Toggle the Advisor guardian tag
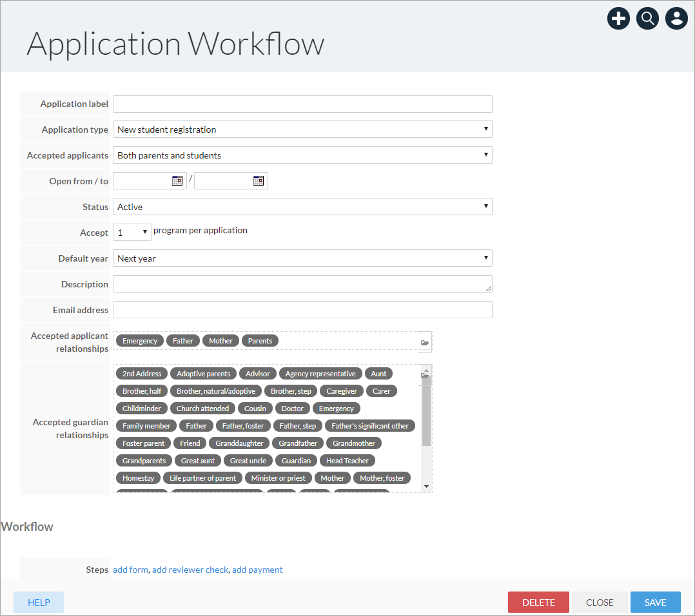This screenshot has width=695, height=616. [257, 373]
